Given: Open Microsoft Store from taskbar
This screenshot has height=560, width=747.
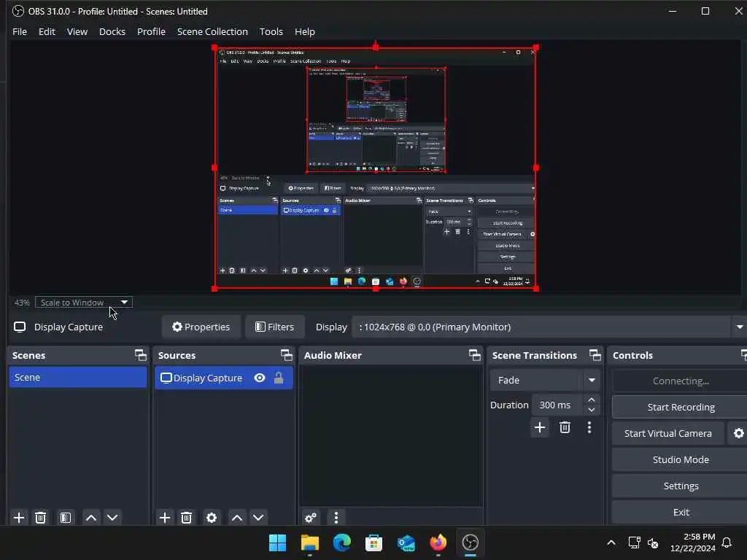Looking at the screenshot, I should pos(373,542).
